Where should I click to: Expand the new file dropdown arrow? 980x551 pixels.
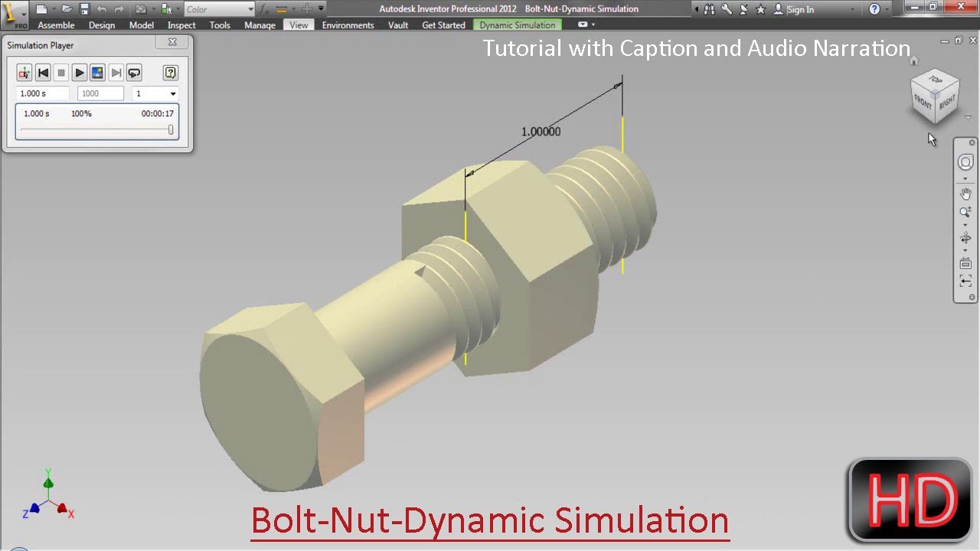[54, 9]
